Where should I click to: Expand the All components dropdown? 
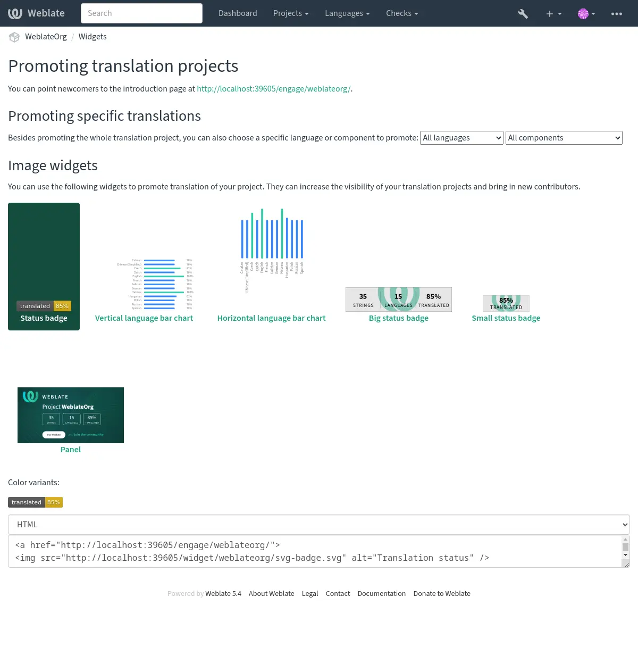pyautogui.click(x=564, y=138)
